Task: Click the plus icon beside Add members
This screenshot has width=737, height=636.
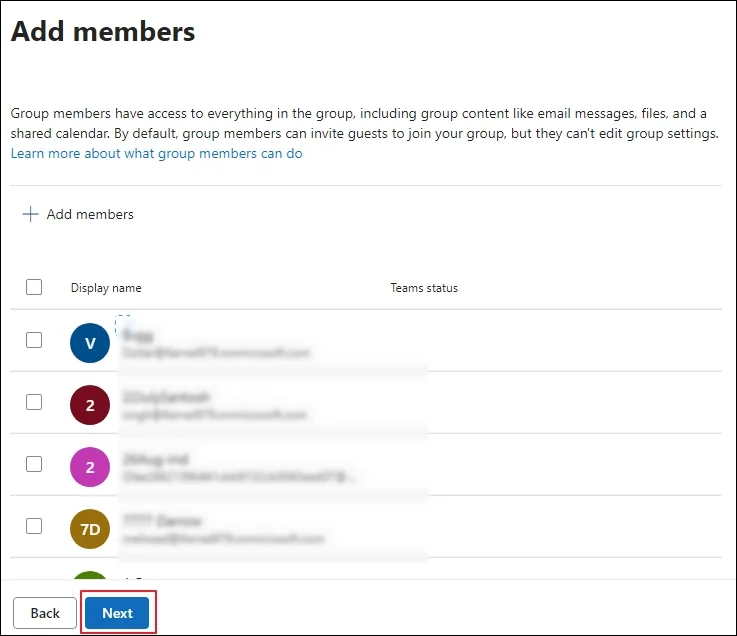Action: pyautogui.click(x=31, y=214)
